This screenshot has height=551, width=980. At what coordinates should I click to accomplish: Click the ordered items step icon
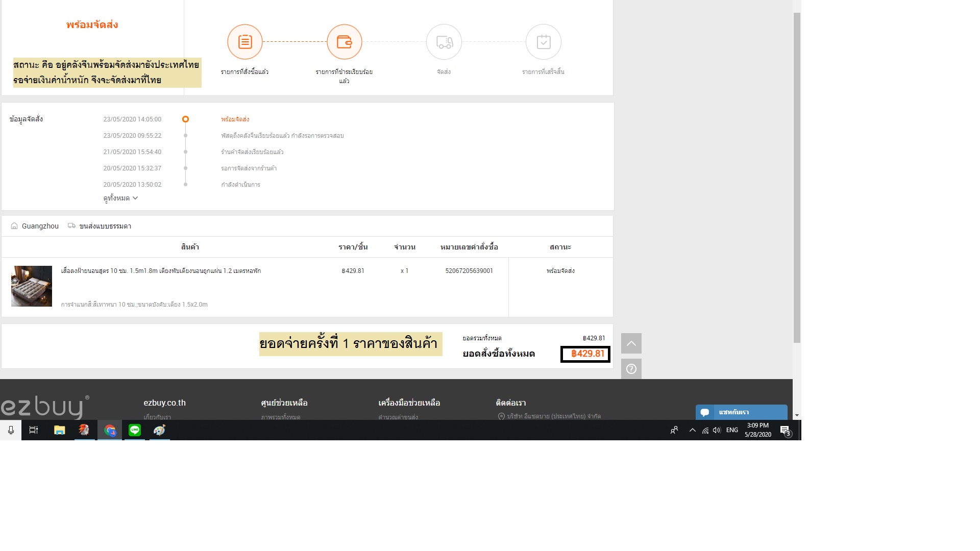tap(245, 42)
